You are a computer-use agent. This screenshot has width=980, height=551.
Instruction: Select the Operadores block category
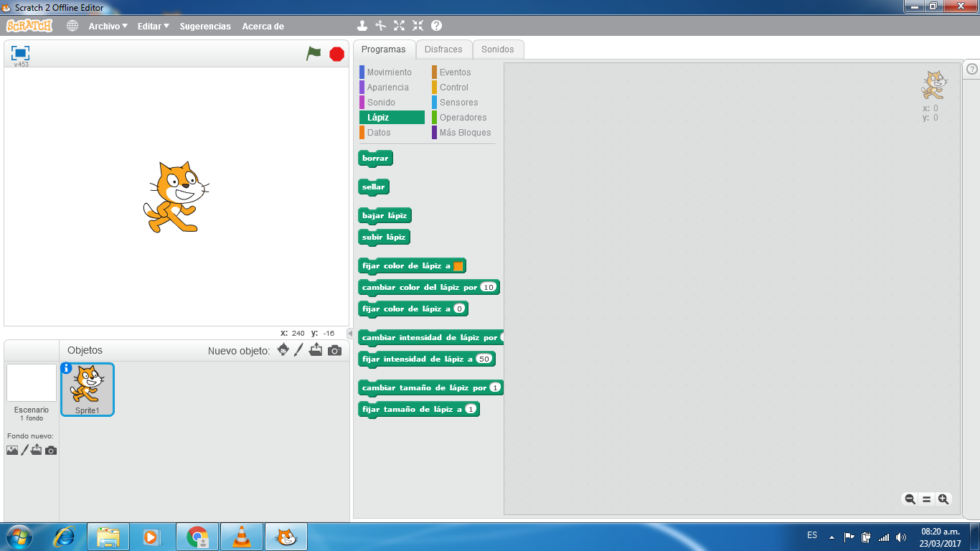(x=463, y=117)
